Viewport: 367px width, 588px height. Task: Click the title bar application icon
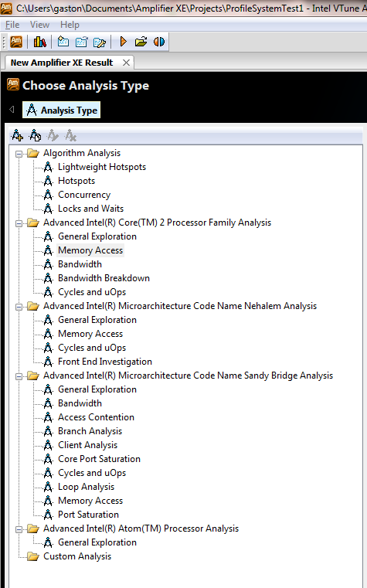click(6, 8)
